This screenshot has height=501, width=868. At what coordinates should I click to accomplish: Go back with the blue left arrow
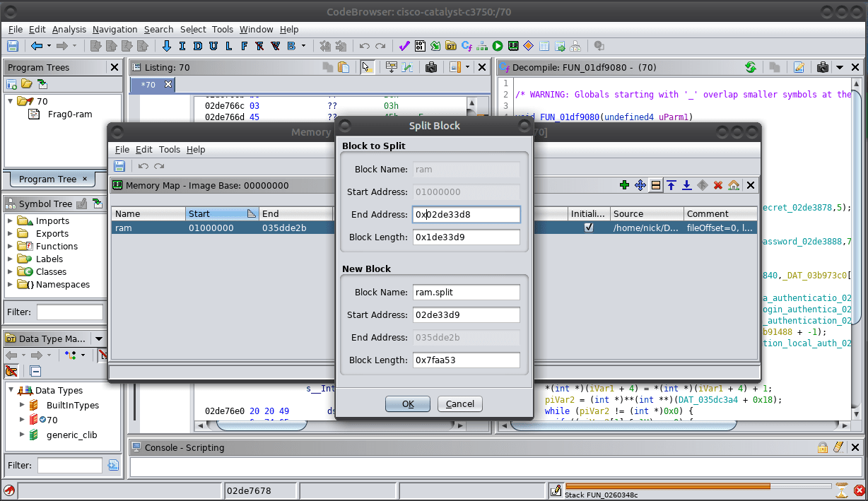coord(37,46)
